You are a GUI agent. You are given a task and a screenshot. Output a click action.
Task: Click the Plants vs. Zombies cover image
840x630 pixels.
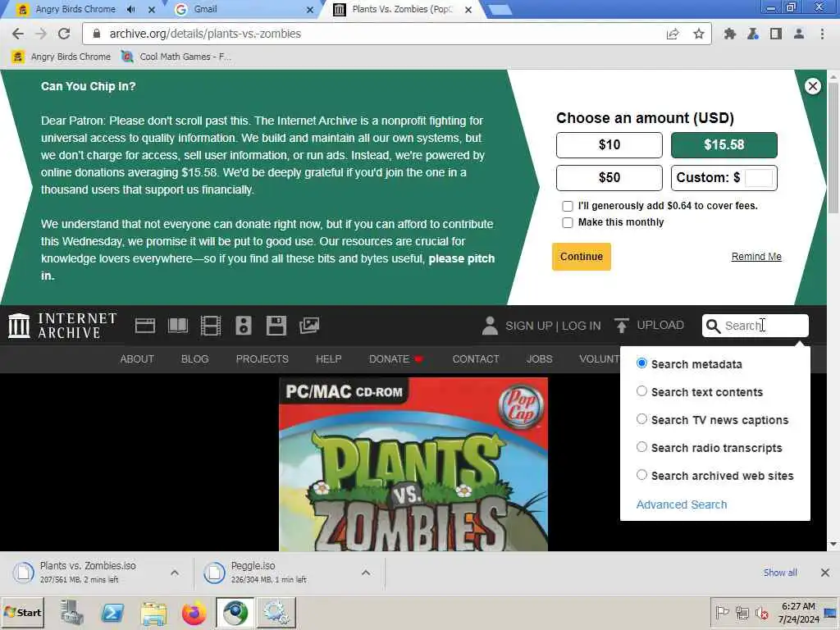[x=413, y=464]
